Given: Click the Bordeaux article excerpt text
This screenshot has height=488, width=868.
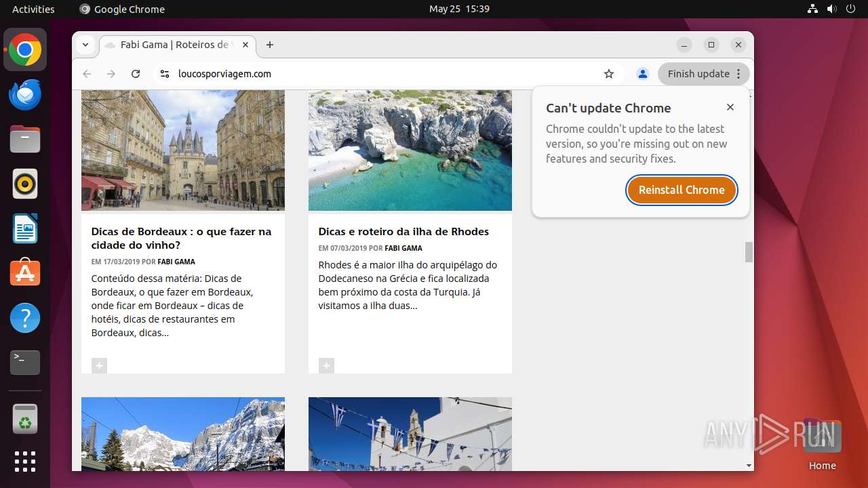Looking at the screenshot, I should pos(172,306).
